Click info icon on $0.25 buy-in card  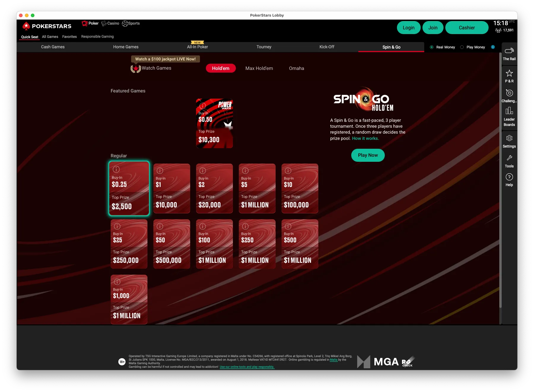click(x=116, y=169)
